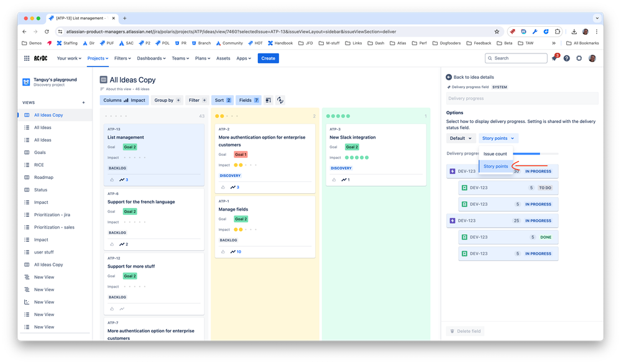Click the back arrow icon beside Back to idea details
Screen dimensions: 621x364
click(449, 77)
